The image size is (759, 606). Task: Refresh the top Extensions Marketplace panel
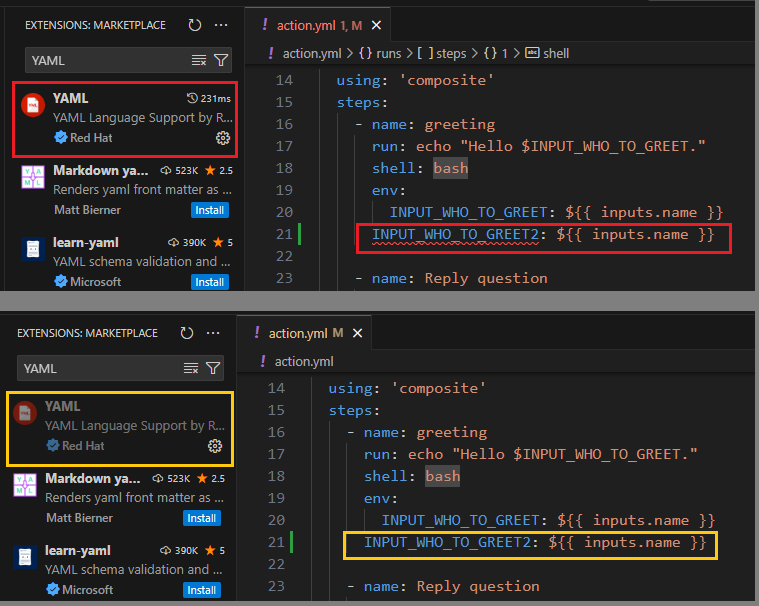(x=195, y=25)
